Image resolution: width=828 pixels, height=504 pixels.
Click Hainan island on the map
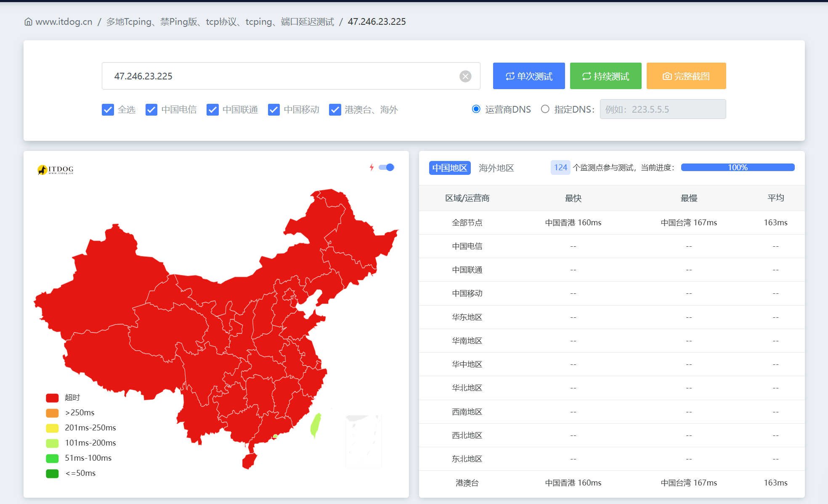(249, 461)
